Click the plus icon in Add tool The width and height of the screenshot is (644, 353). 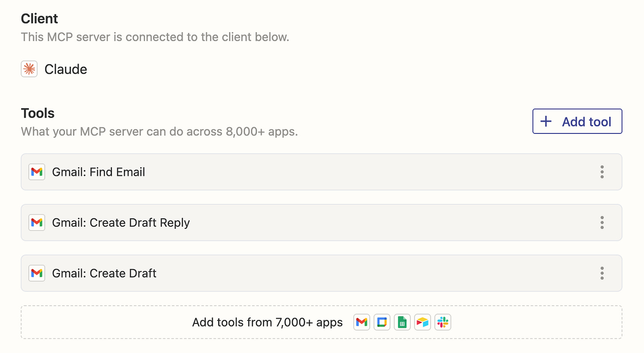(x=546, y=121)
